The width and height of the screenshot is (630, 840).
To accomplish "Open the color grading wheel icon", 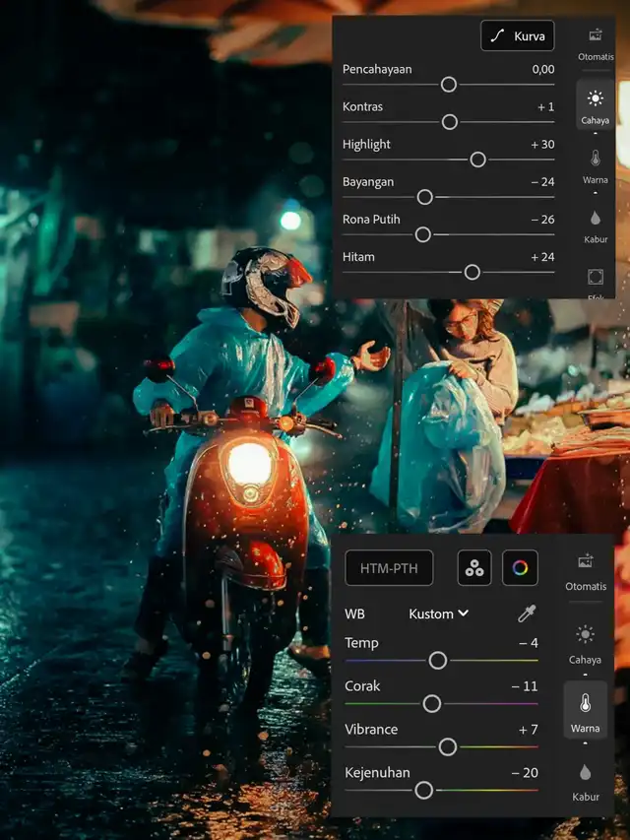I will [520, 568].
